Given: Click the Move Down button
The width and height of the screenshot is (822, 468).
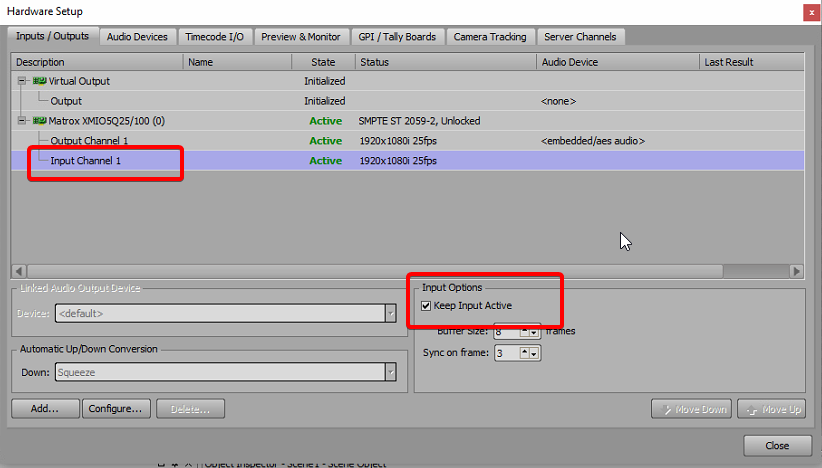Looking at the screenshot, I should (693, 409).
